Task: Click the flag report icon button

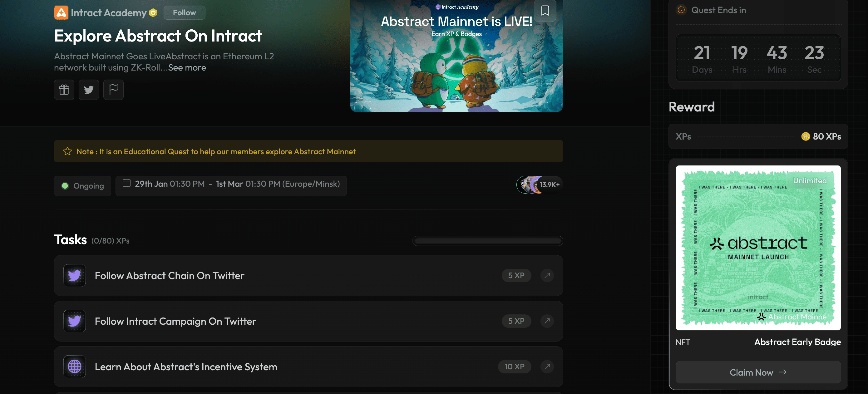Action: [x=113, y=90]
